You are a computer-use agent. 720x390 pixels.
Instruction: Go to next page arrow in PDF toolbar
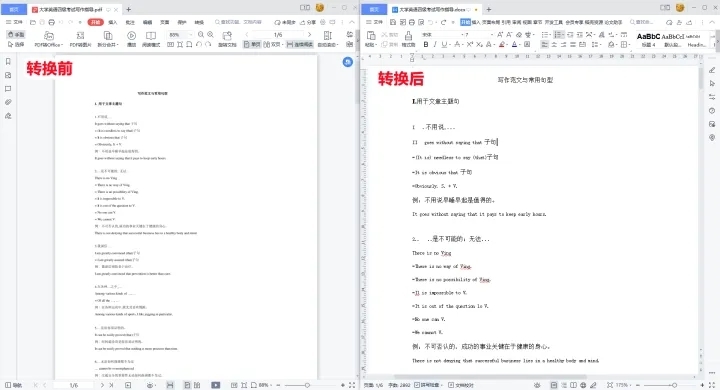[x=309, y=35]
